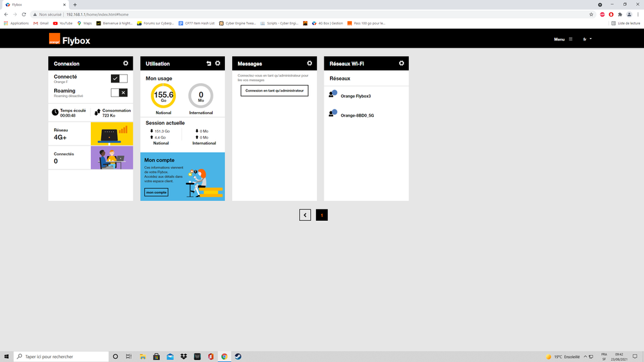
Task: Click the browser back arrow
Action: coord(6,14)
